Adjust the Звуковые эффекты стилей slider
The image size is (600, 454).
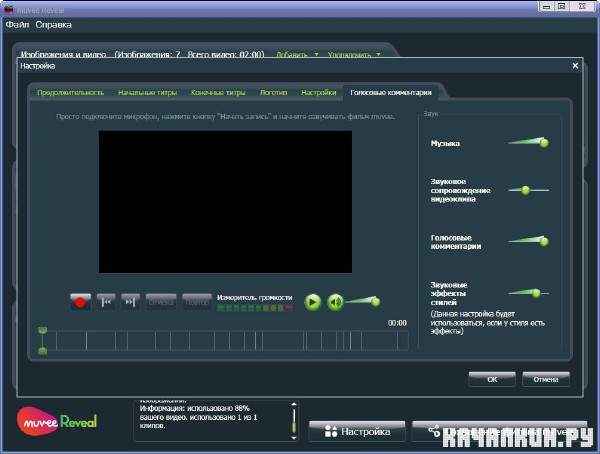click(x=528, y=293)
